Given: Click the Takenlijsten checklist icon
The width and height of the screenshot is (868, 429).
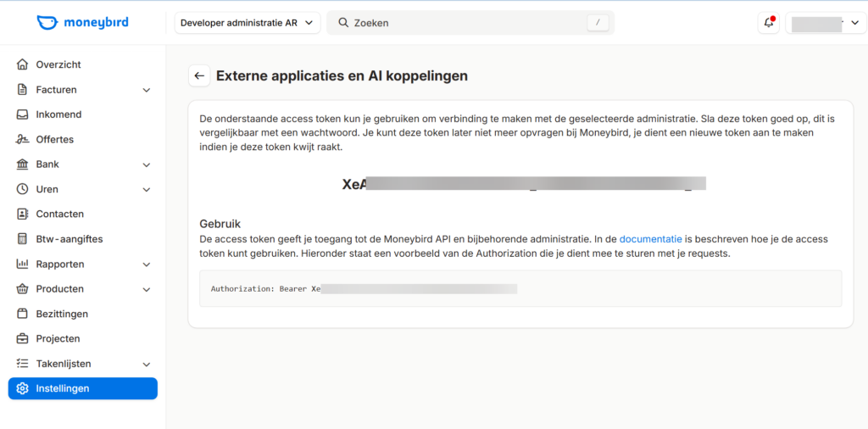Looking at the screenshot, I should [22, 364].
